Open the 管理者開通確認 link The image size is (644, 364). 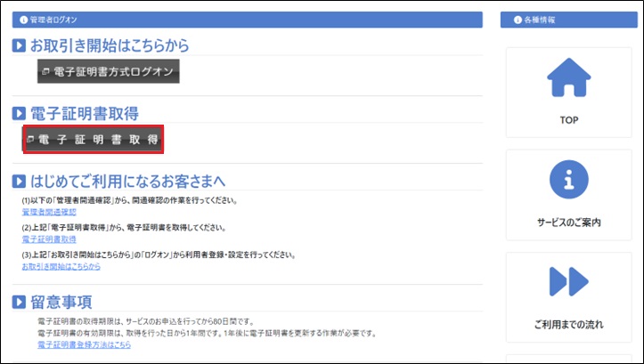[49, 212]
